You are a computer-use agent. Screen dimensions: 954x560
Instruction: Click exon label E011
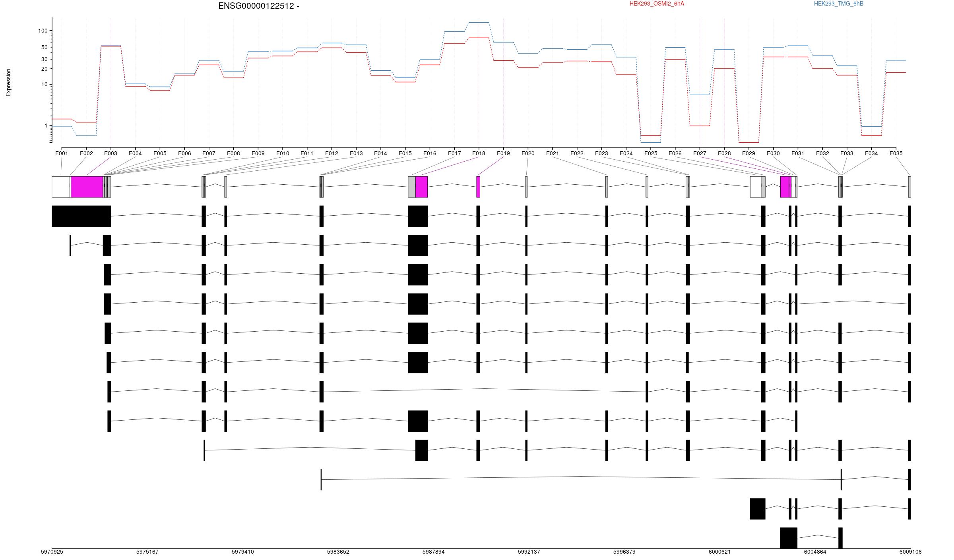click(x=307, y=153)
